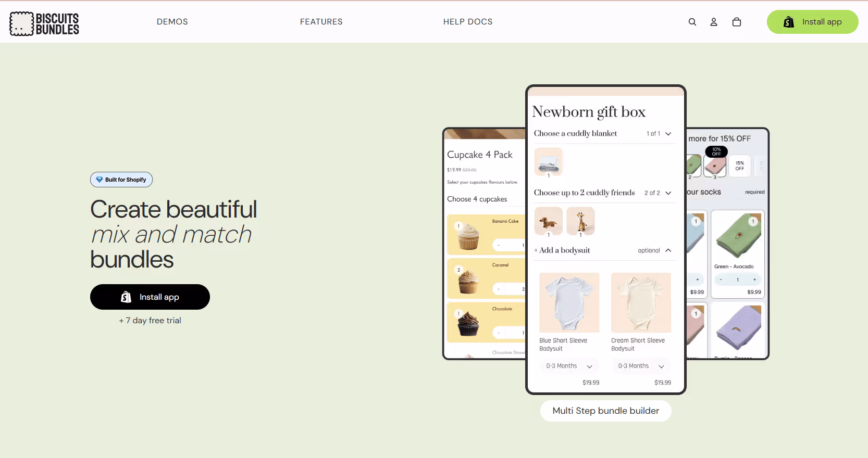The width and height of the screenshot is (868, 458).
Task: Select the dachshund toy thumbnail
Action: [549, 221]
